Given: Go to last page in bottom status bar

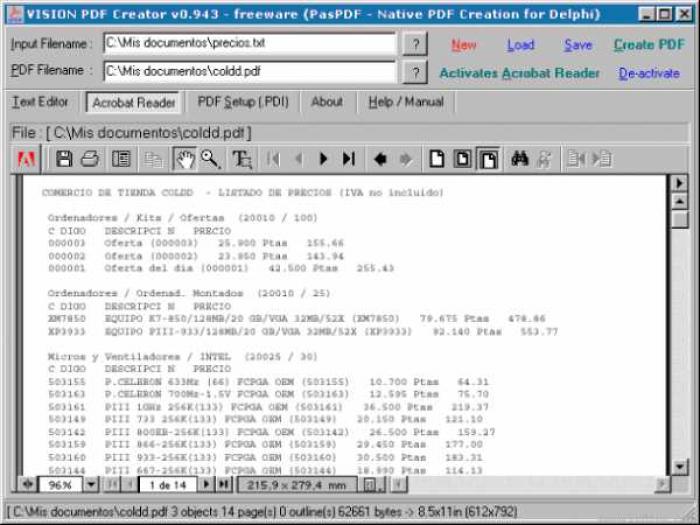Looking at the screenshot, I should tap(224, 484).
